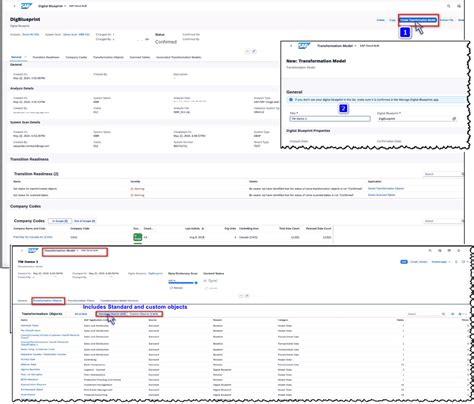Select Transformation Objects tab in TM Demo 1

[48, 301]
